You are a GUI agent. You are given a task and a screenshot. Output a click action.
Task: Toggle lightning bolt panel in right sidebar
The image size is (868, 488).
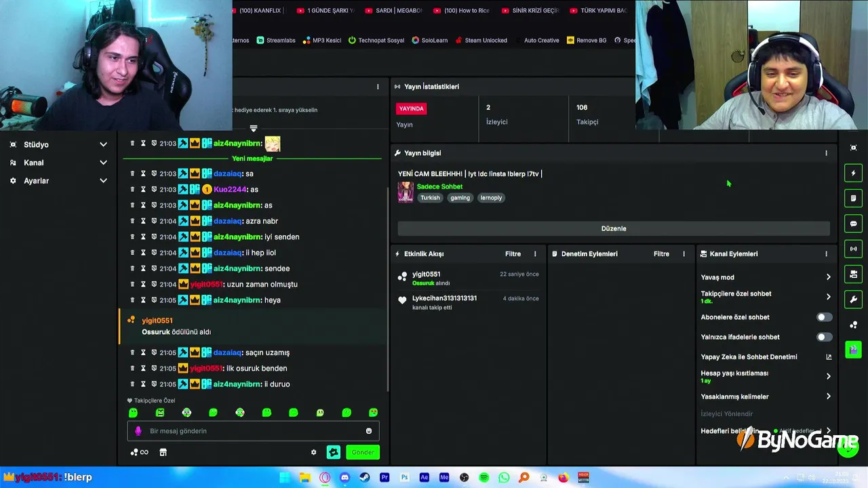pos(853,173)
